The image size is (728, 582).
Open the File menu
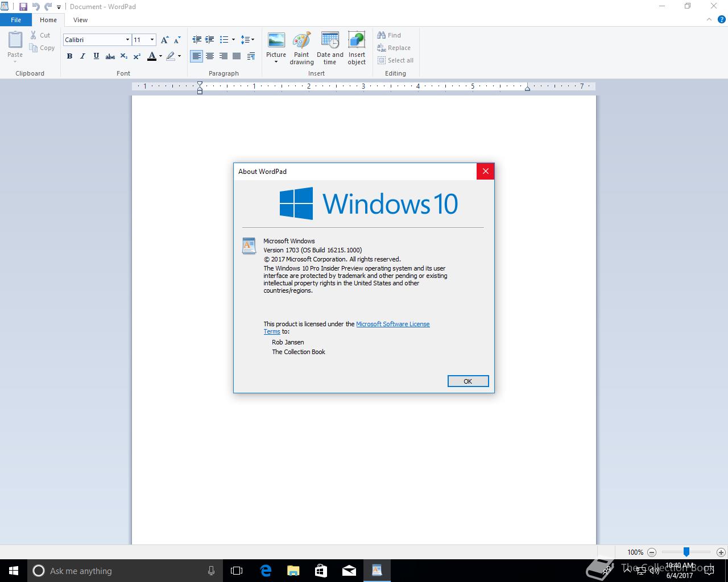16,20
